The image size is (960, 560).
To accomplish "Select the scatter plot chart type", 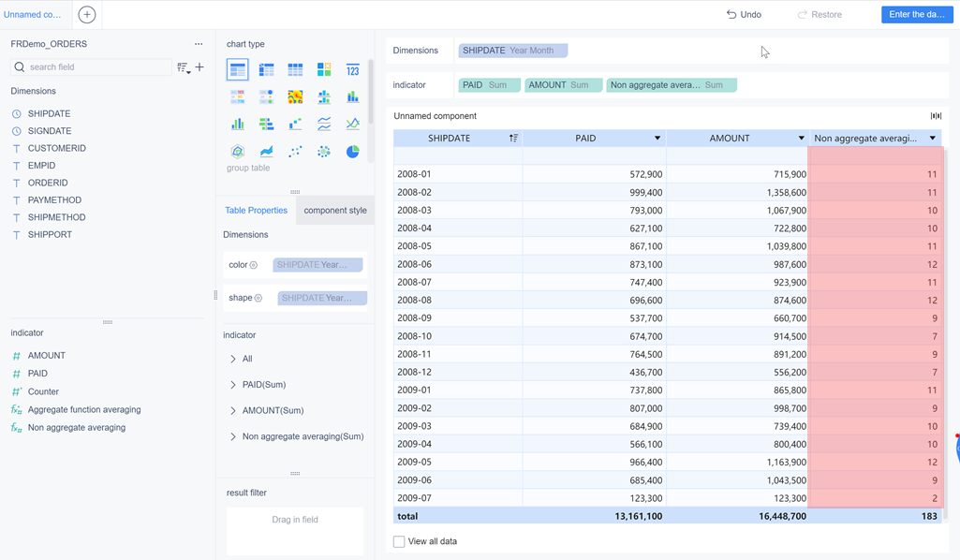I will click(x=295, y=151).
